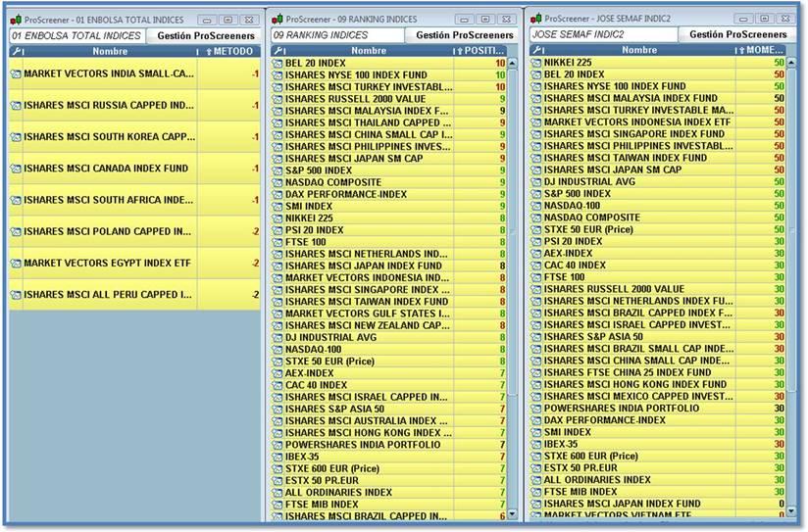This screenshot has width=808, height=532.
Task: Select AEX-INDEX row in JOSE SEMAF window
Action: [658, 254]
